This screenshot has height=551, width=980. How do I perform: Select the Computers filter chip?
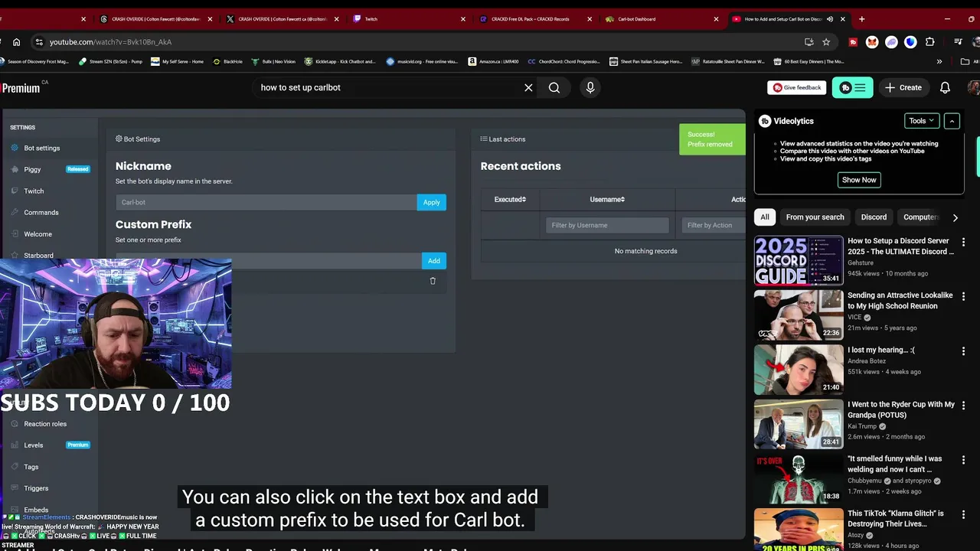tap(921, 217)
